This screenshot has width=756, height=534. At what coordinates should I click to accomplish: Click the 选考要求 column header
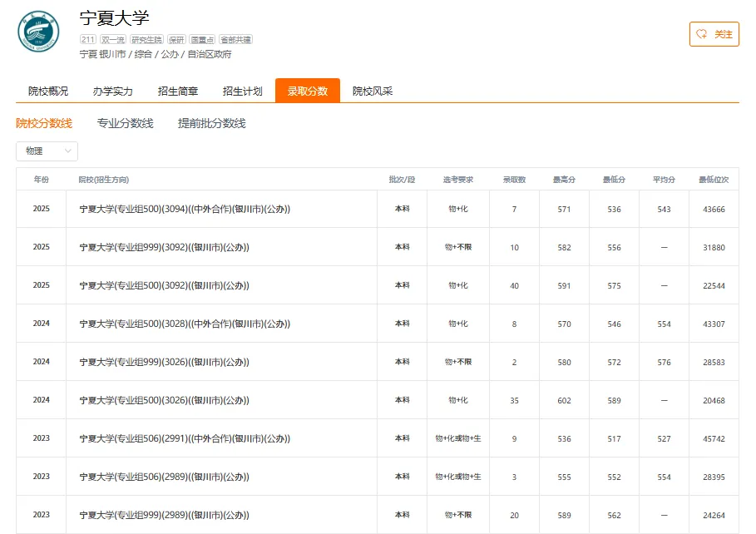point(458,180)
